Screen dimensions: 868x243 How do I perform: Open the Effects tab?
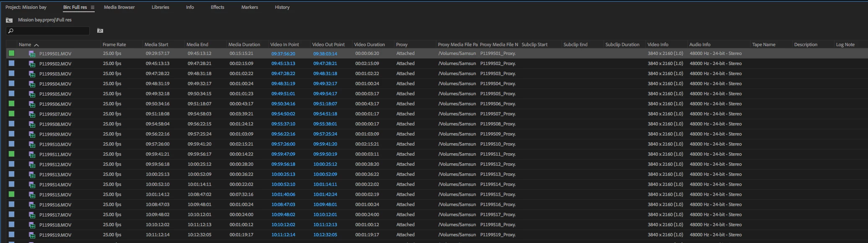click(x=218, y=7)
